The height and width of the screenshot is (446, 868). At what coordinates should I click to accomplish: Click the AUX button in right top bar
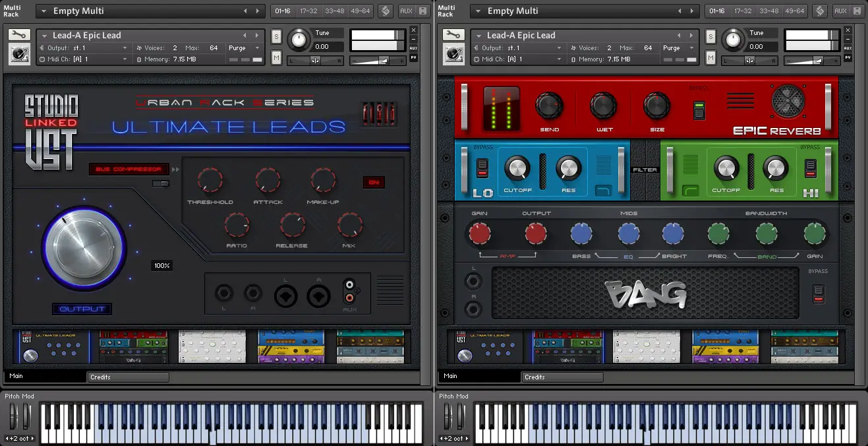pyautogui.click(x=840, y=11)
